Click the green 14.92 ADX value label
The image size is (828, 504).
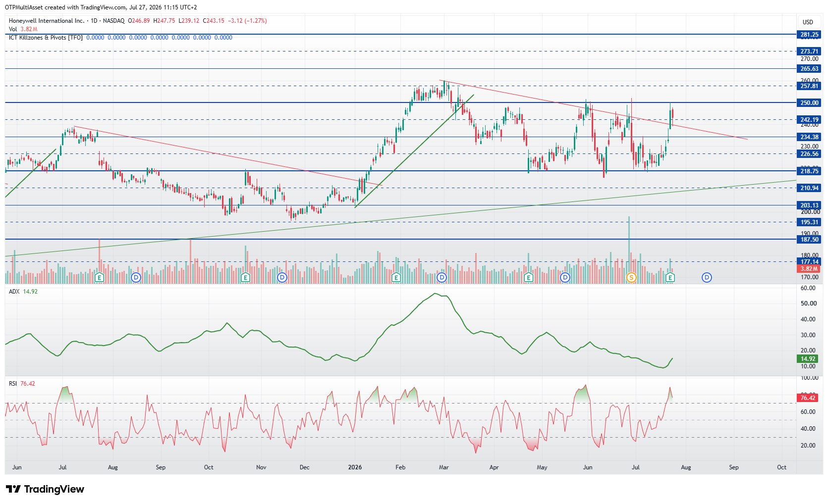pyautogui.click(x=808, y=359)
